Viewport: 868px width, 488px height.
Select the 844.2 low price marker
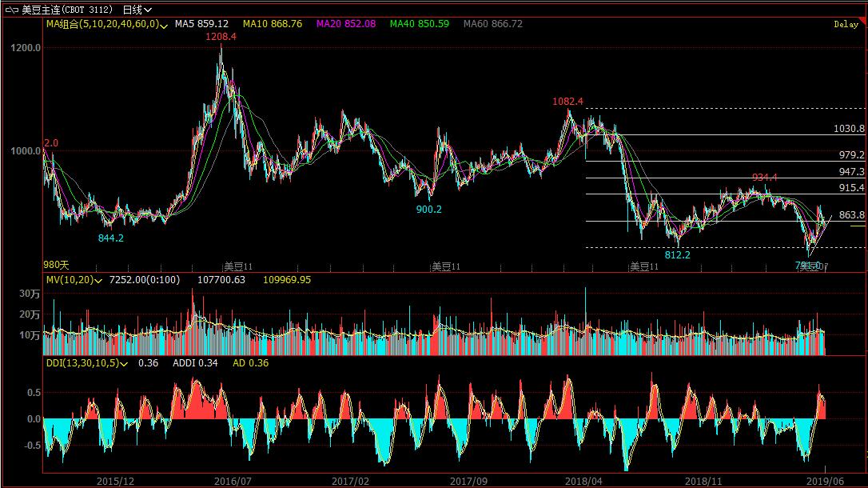click(111, 238)
